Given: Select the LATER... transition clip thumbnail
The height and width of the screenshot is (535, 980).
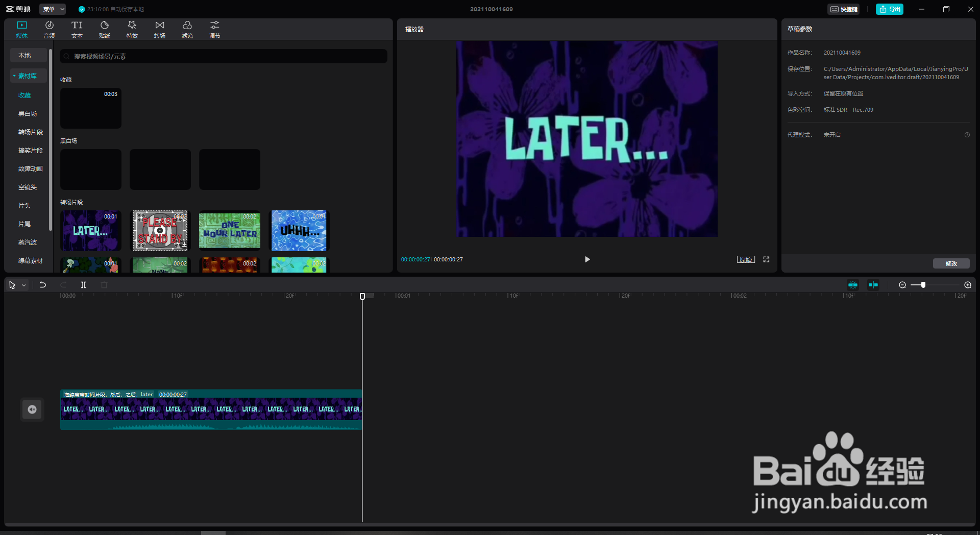Looking at the screenshot, I should (x=91, y=231).
